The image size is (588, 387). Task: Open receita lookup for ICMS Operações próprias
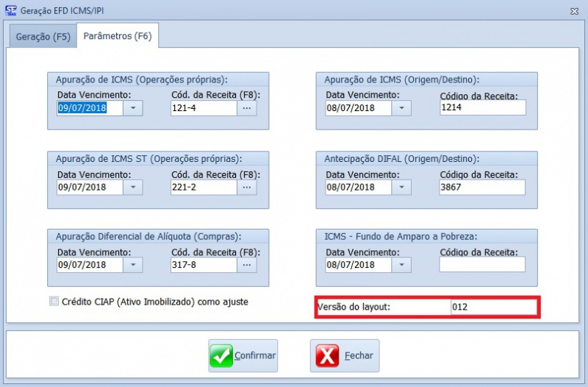[247, 108]
